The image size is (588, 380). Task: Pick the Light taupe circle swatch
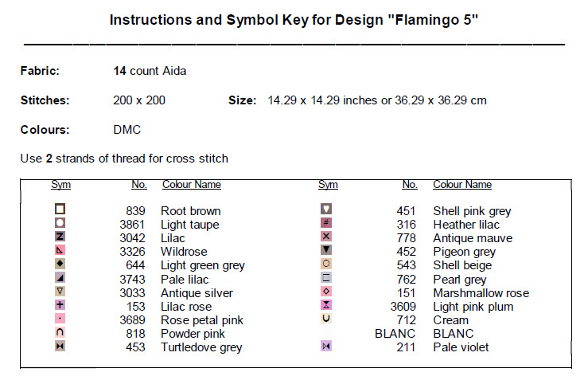[60, 223]
